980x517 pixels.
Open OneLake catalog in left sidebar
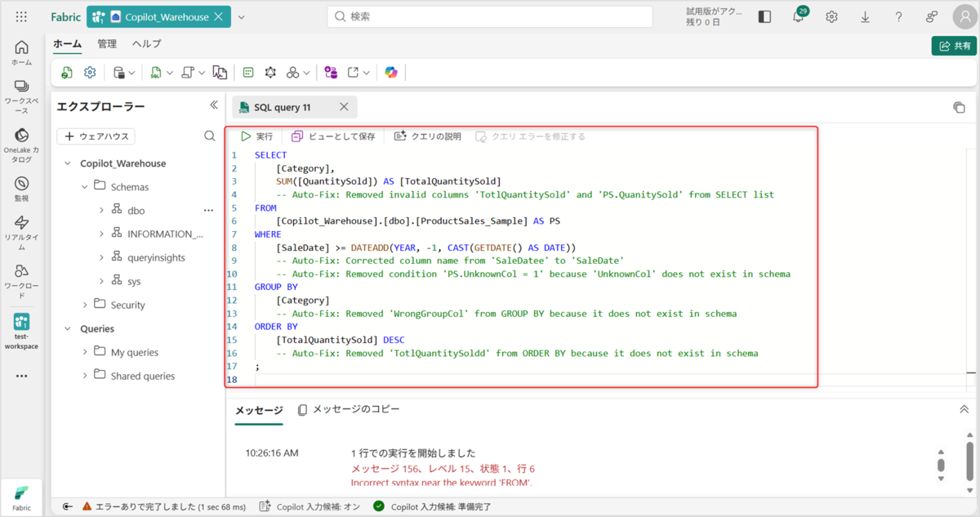click(x=22, y=145)
